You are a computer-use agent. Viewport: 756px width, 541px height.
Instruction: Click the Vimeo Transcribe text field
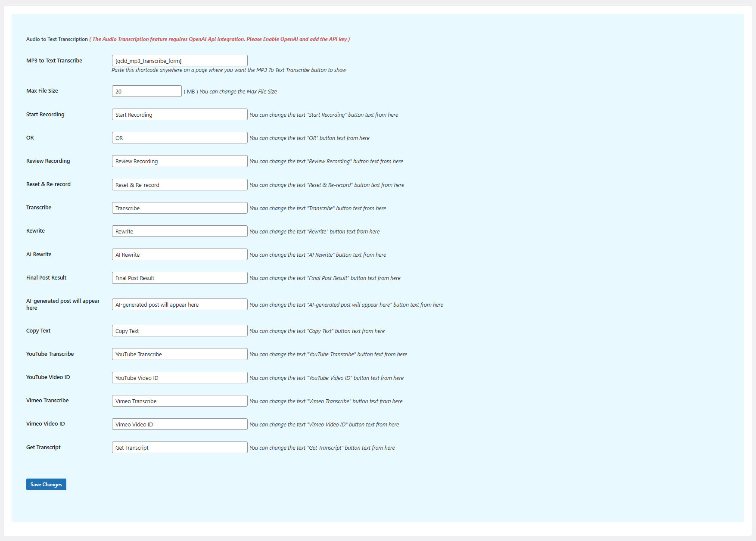[179, 401]
